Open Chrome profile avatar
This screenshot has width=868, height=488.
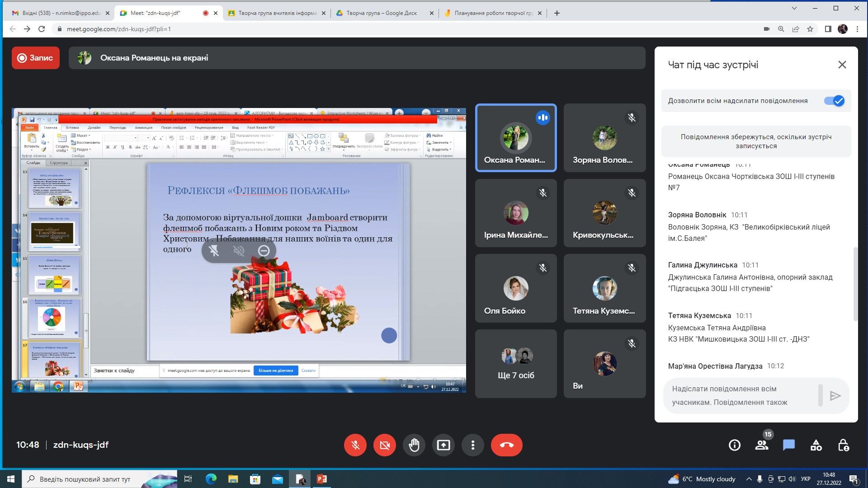click(843, 29)
